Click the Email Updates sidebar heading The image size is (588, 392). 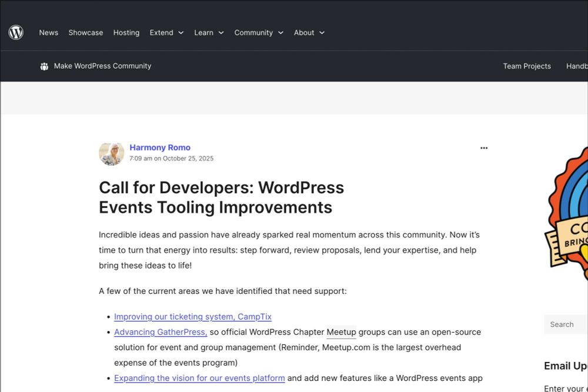coord(566,366)
